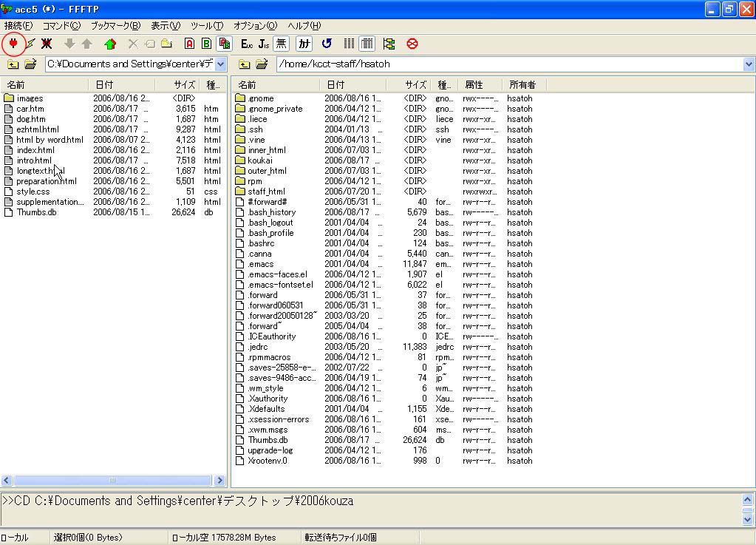Click log pane scroll down arrow
756x545 pixels.
[747, 519]
